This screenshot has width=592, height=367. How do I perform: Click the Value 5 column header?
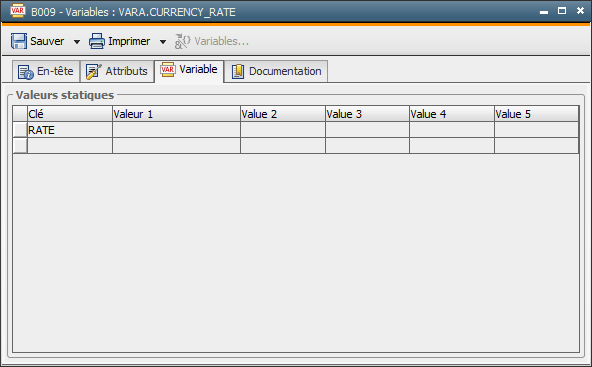pyautogui.click(x=536, y=114)
